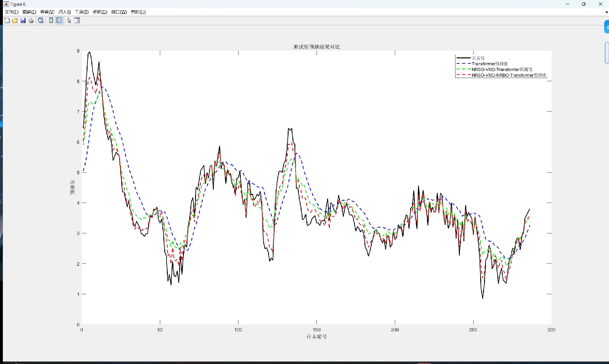
Task: Save the figure using the floppy icon
Action: tap(23, 21)
